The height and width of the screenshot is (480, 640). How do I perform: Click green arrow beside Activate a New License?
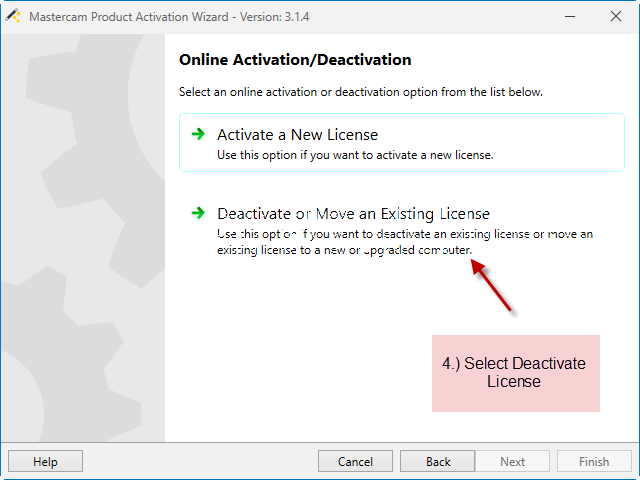(198, 134)
